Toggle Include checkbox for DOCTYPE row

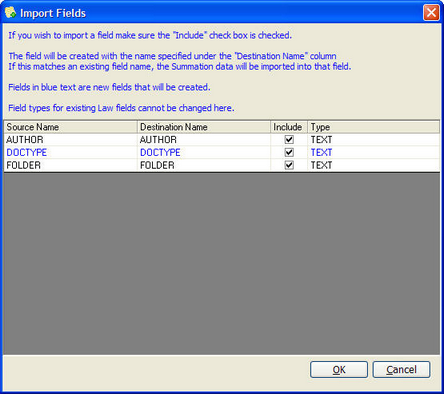tap(289, 152)
